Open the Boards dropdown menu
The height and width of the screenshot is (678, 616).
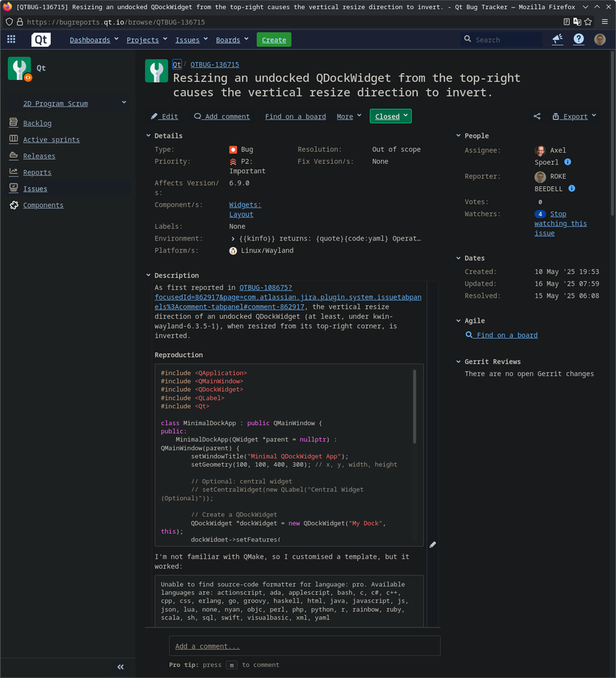click(x=232, y=40)
